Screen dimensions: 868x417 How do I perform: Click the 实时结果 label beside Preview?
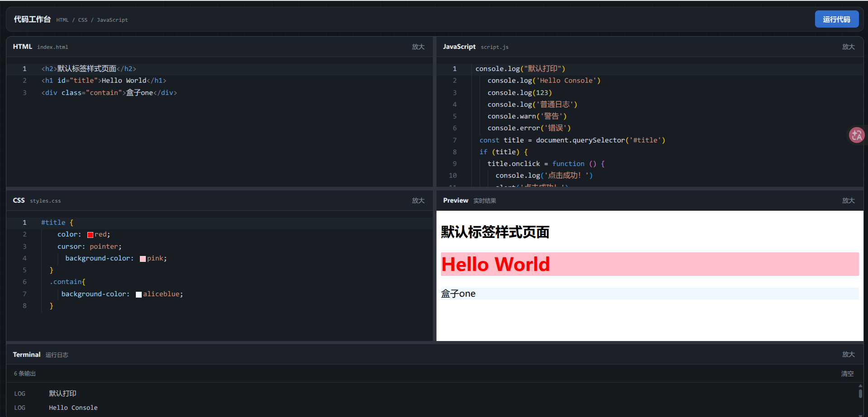(x=484, y=201)
